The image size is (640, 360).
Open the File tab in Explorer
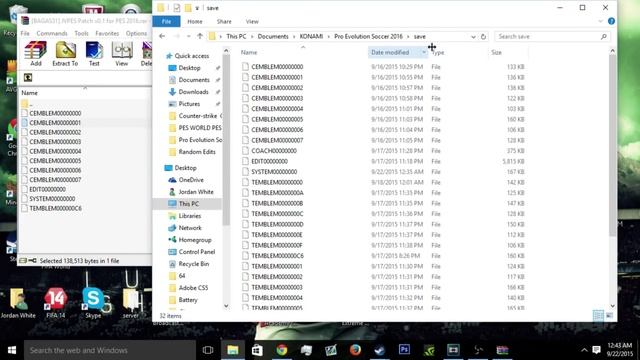167,22
